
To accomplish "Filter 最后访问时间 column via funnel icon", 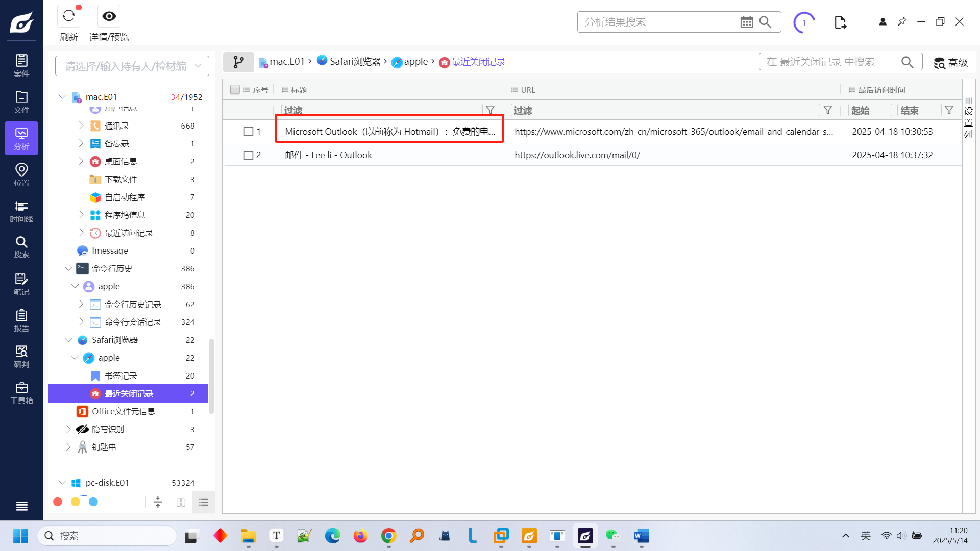I will click(x=949, y=110).
